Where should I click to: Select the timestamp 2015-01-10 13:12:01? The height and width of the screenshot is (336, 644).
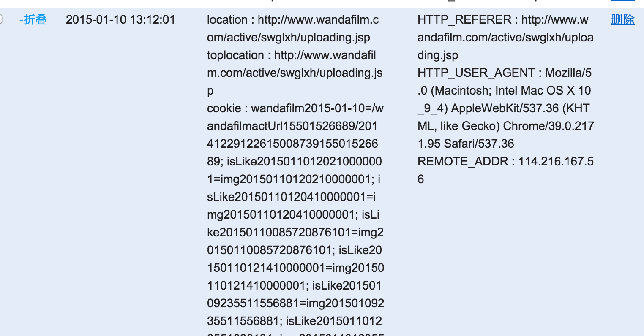[x=120, y=19]
